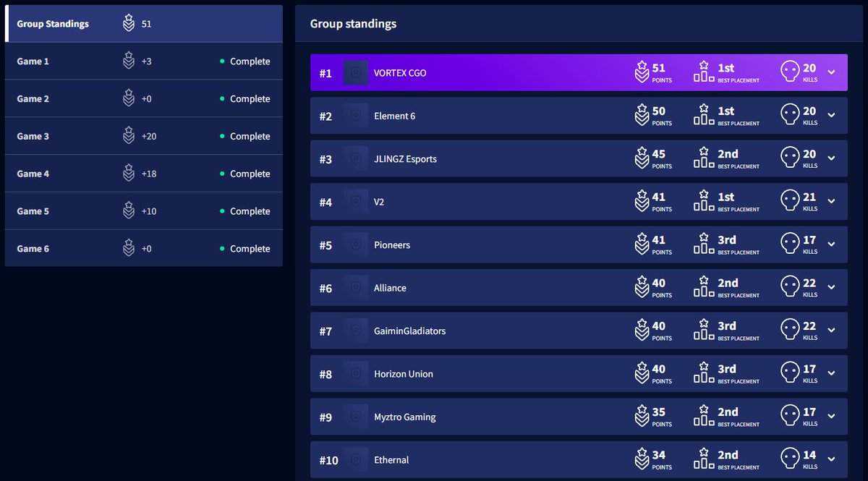Click Horizon Union team name
Image resolution: width=868 pixels, height=481 pixels.
pos(404,374)
